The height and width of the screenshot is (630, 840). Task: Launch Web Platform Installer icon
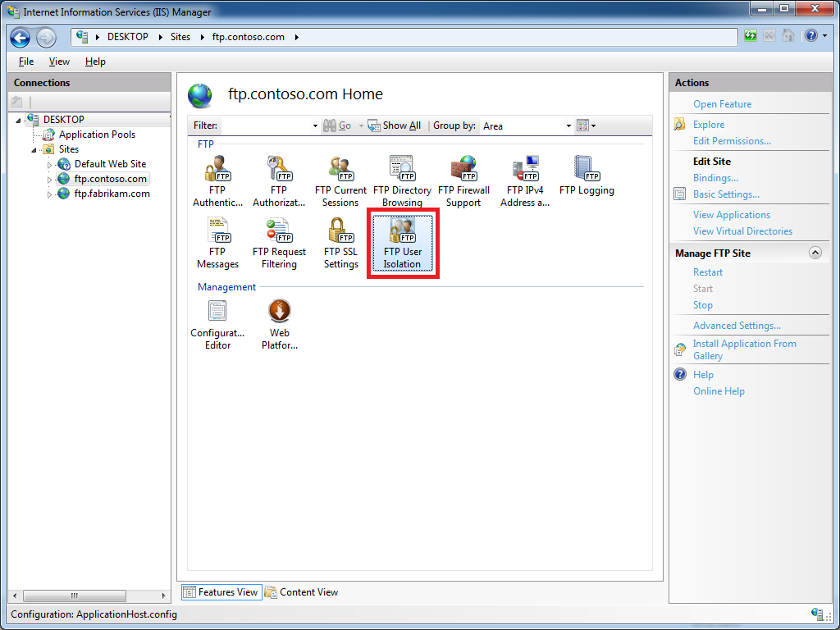point(280,324)
